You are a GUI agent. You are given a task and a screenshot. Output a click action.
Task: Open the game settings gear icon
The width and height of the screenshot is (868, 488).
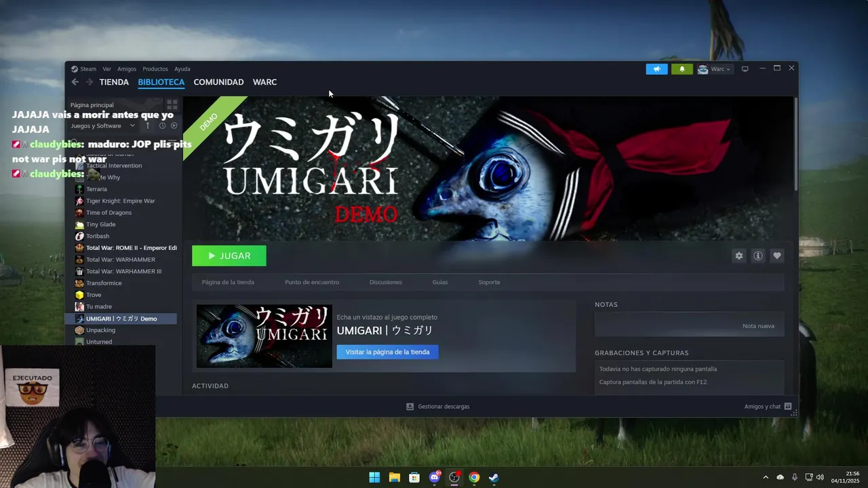point(739,256)
